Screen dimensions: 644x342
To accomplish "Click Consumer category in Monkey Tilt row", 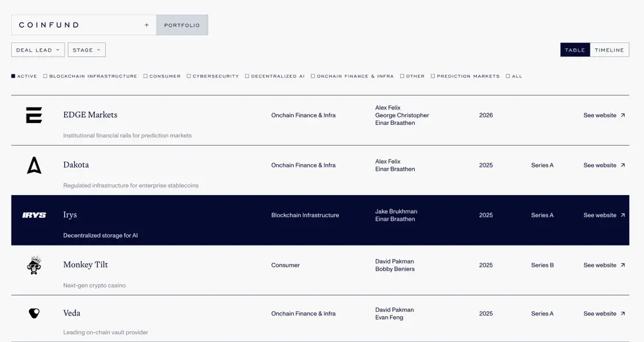I will point(285,265).
